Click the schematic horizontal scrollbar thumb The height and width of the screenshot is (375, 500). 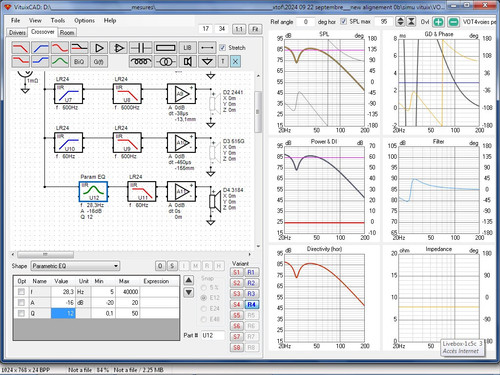point(45,255)
